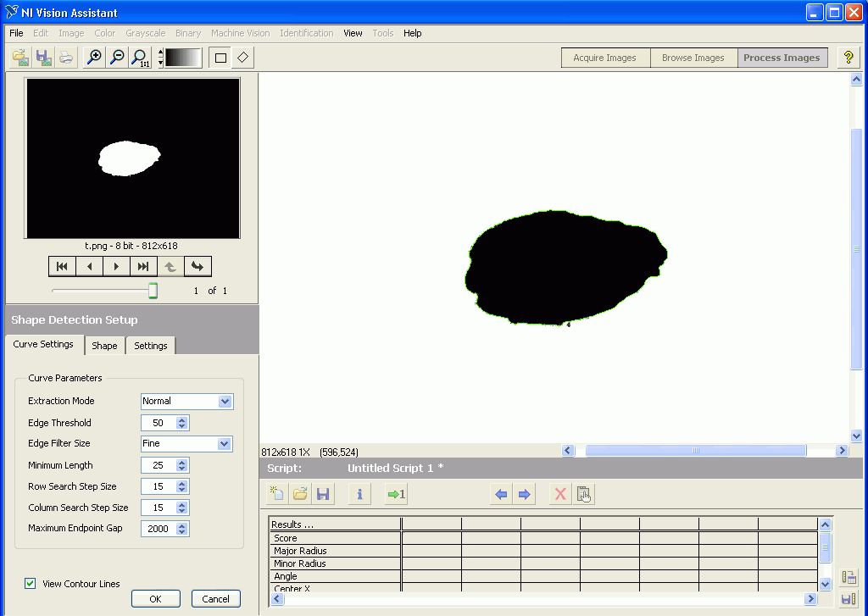Click the blue info icon in the script toolbar

coord(359,494)
